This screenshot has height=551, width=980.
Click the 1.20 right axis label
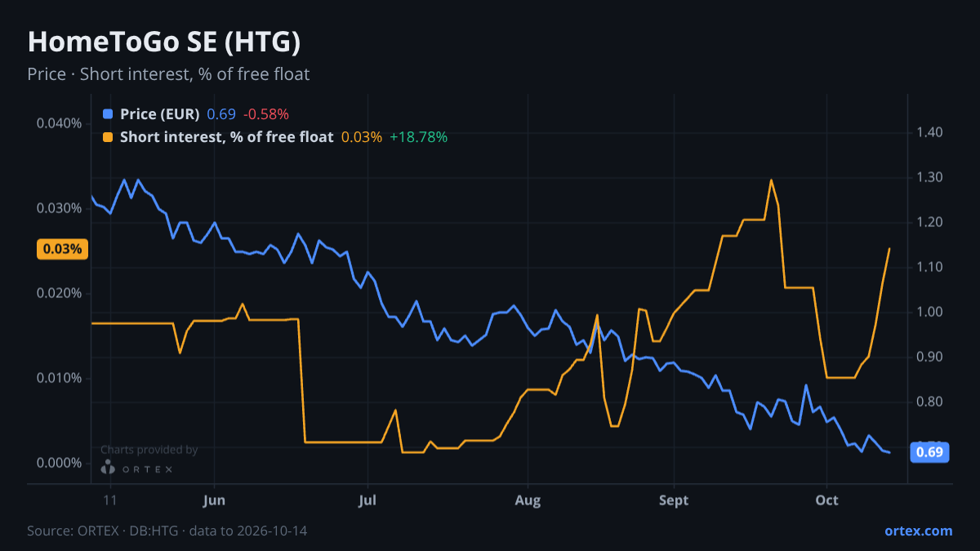(x=929, y=222)
